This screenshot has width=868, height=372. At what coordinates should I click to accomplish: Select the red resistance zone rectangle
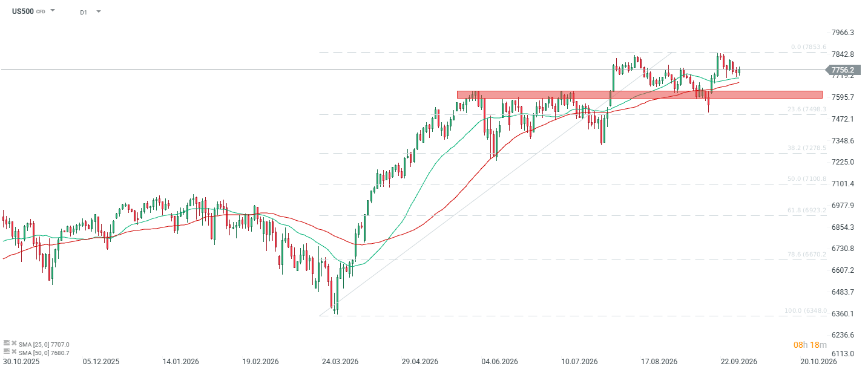639,94
